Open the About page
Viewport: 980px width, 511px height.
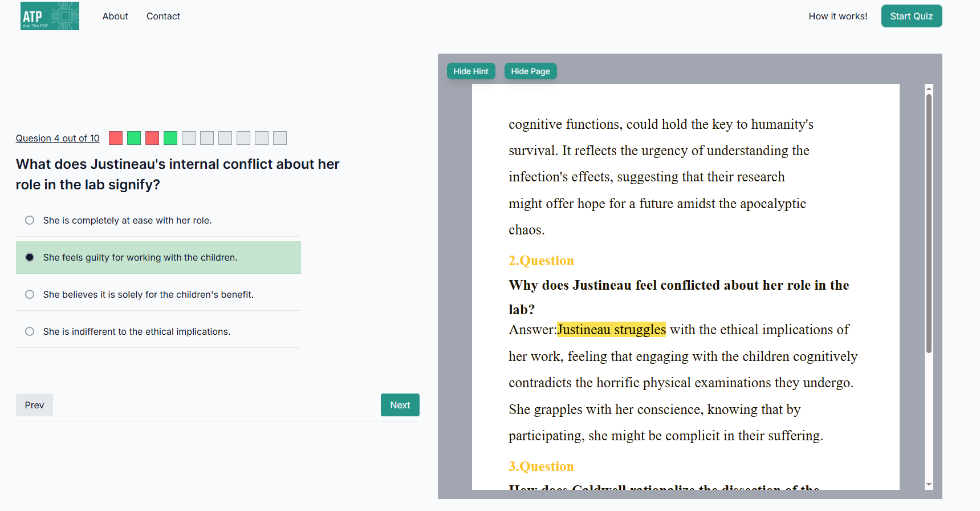pyautogui.click(x=115, y=16)
